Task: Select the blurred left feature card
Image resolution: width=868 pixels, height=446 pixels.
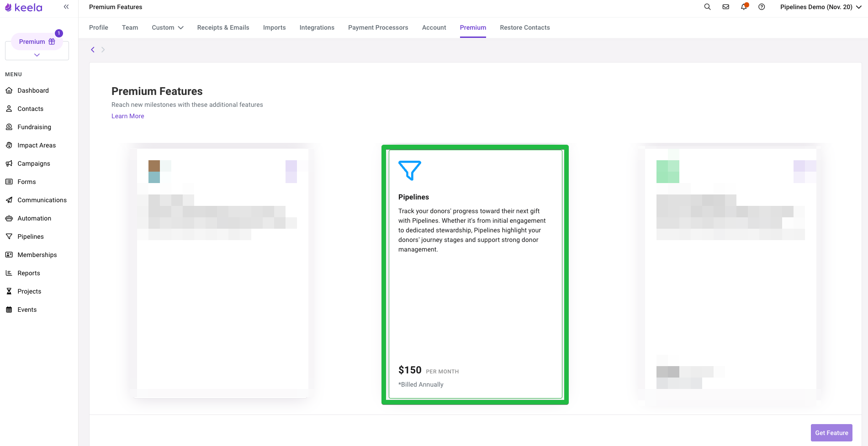Action: [x=222, y=273]
